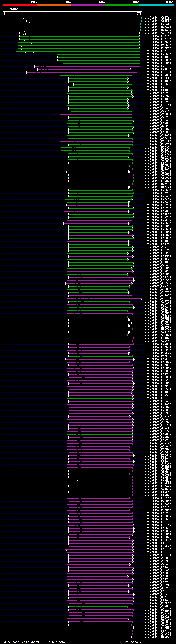Select the UniRef100_B2XT81 label
176x644 pixels.
point(158,619)
